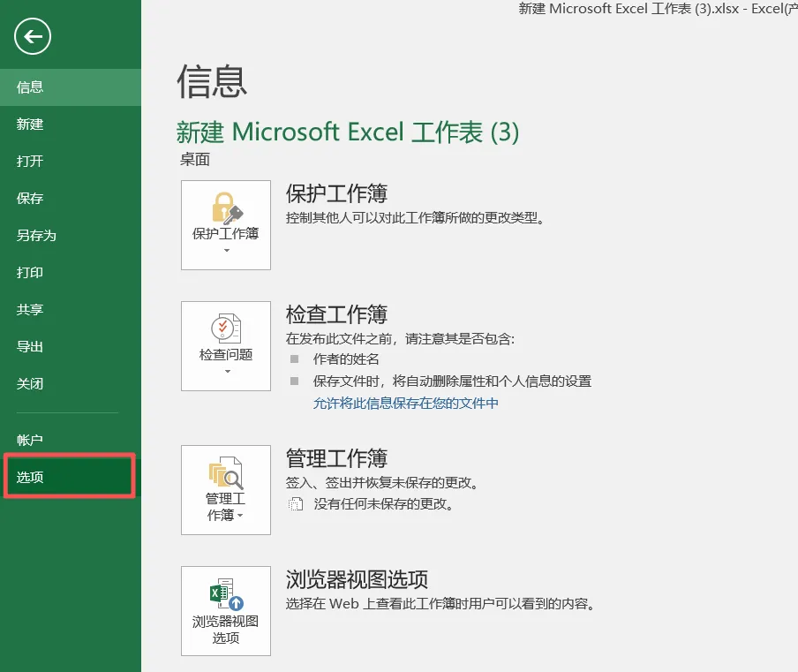Choose 打开 from the backstage menu
Image resolution: width=798 pixels, height=672 pixels.
(x=71, y=162)
